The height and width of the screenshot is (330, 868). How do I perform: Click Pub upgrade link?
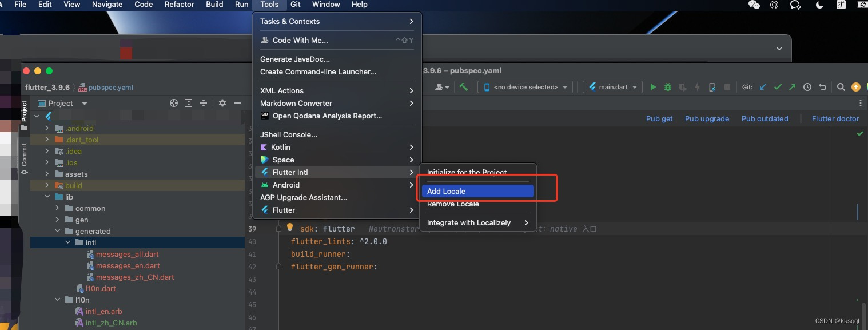707,118
